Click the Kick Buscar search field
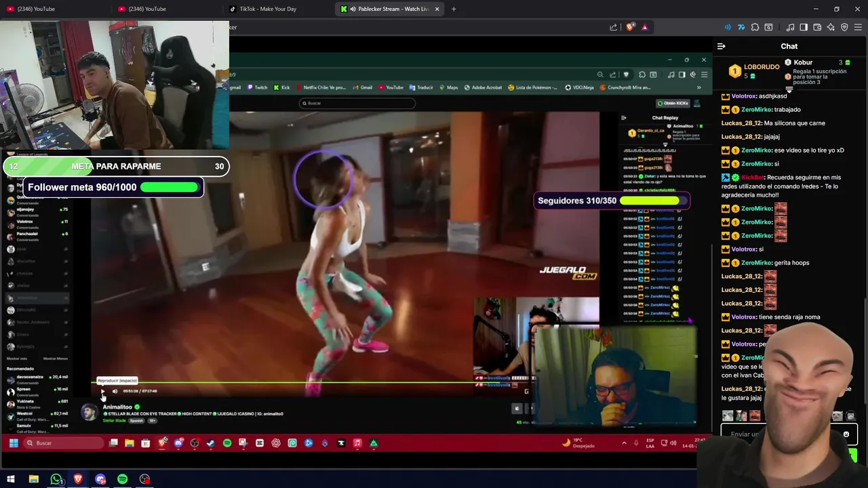Screen dimensions: 868x488 pos(357,103)
